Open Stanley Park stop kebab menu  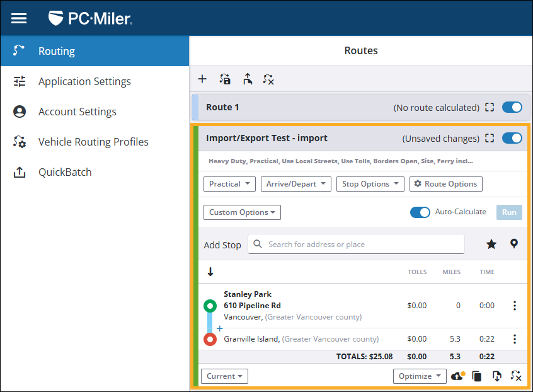(515, 305)
